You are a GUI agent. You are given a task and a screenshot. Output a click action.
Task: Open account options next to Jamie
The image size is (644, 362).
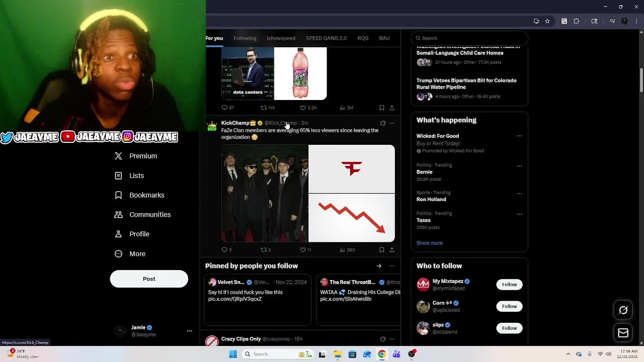tap(190, 331)
